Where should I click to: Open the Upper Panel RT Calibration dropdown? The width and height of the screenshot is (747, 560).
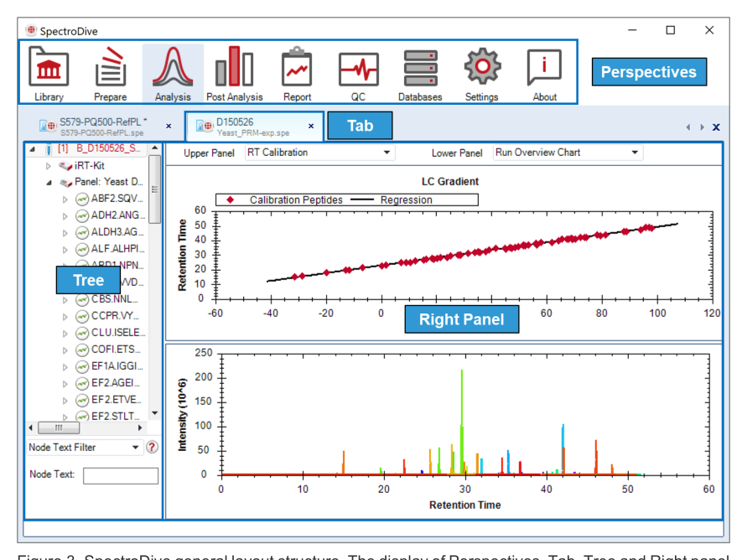click(319, 153)
